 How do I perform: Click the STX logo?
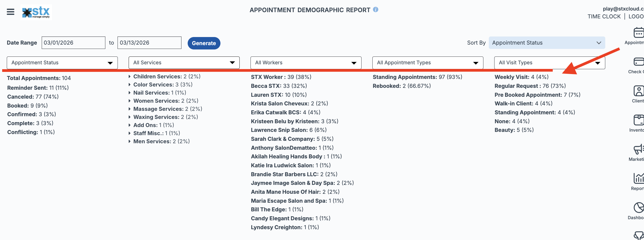(x=36, y=12)
